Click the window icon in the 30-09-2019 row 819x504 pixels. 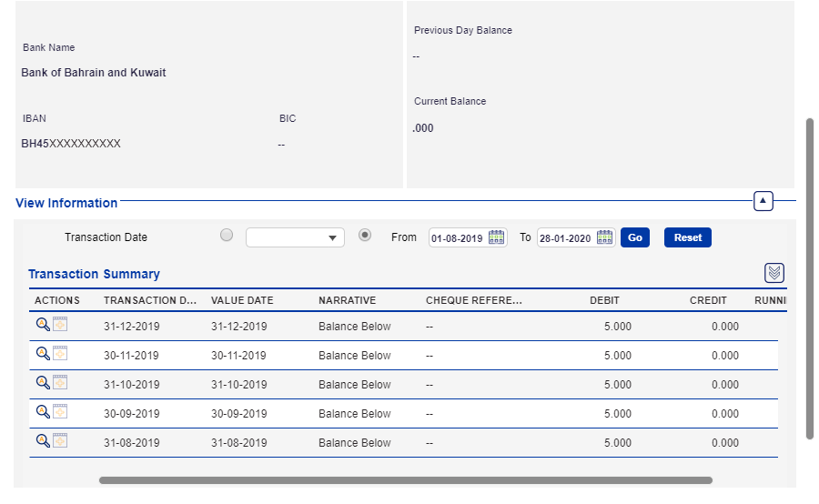click(x=60, y=412)
